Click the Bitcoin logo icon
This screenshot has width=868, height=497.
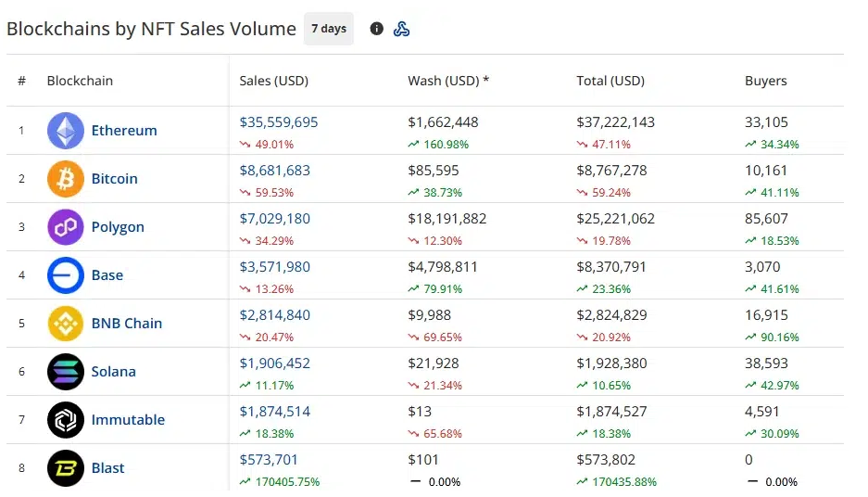click(x=66, y=179)
